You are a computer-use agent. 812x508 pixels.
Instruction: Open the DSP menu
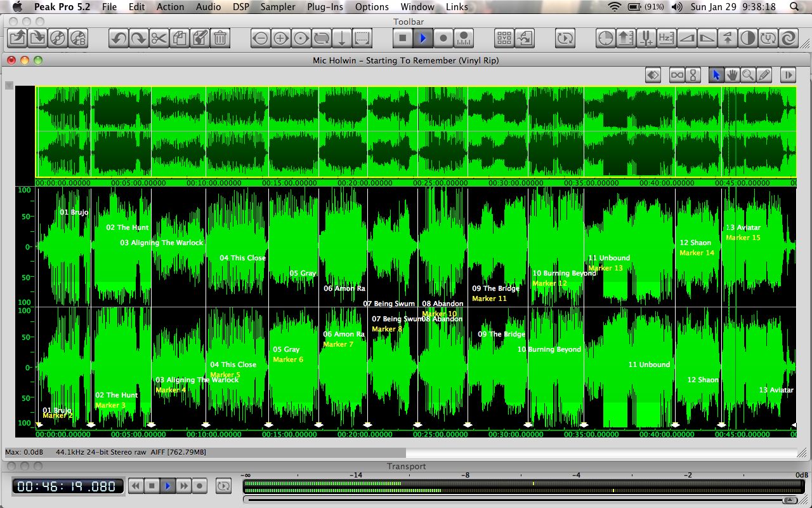point(241,7)
